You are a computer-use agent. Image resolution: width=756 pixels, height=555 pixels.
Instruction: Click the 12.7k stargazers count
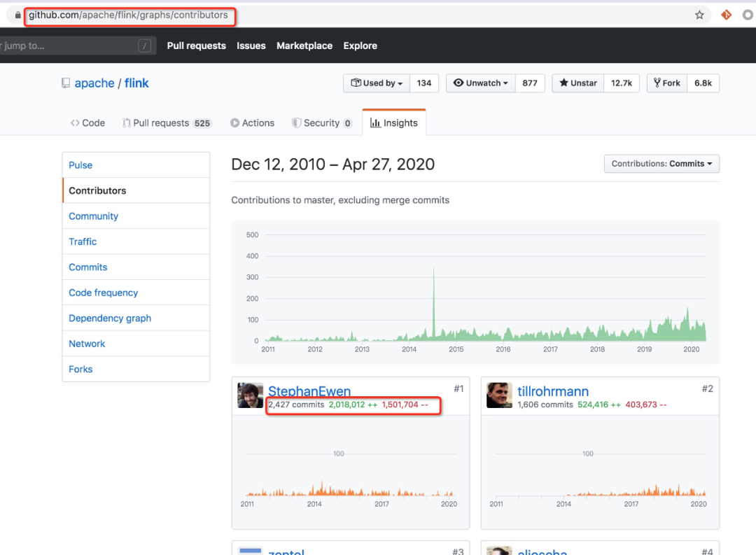point(621,83)
